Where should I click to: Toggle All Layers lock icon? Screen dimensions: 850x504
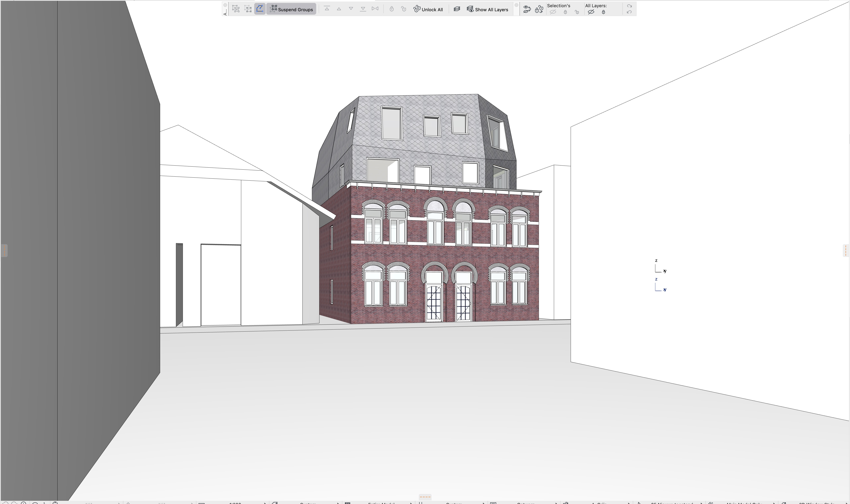(603, 12)
